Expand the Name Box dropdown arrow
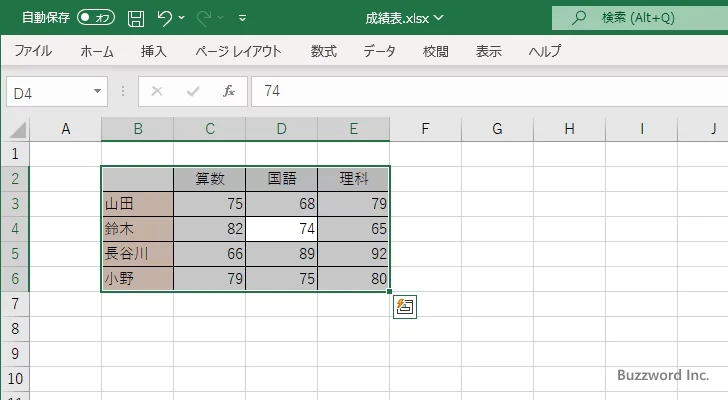Viewport: 728px width, 400px height. tap(97, 91)
